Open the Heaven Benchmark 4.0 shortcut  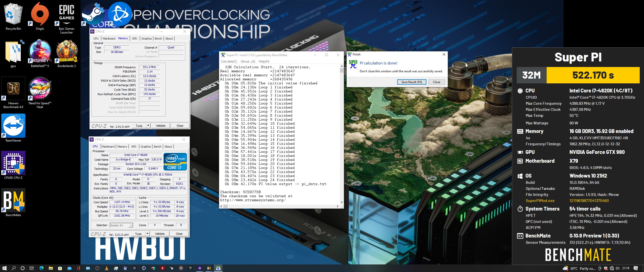coord(13,92)
